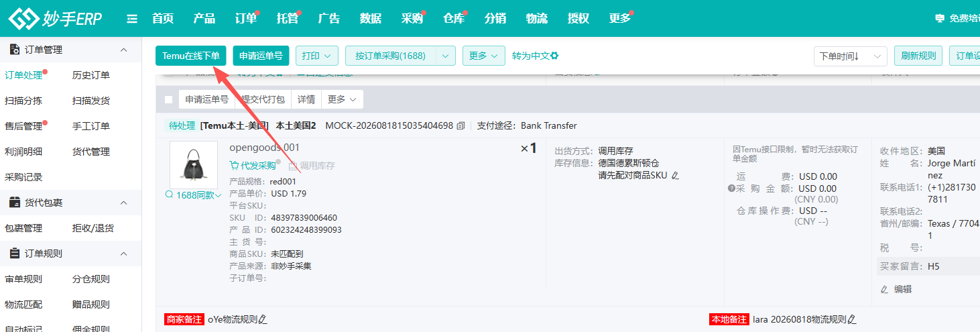
Task: Click the 代发采购 link
Action: (x=253, y=165)
